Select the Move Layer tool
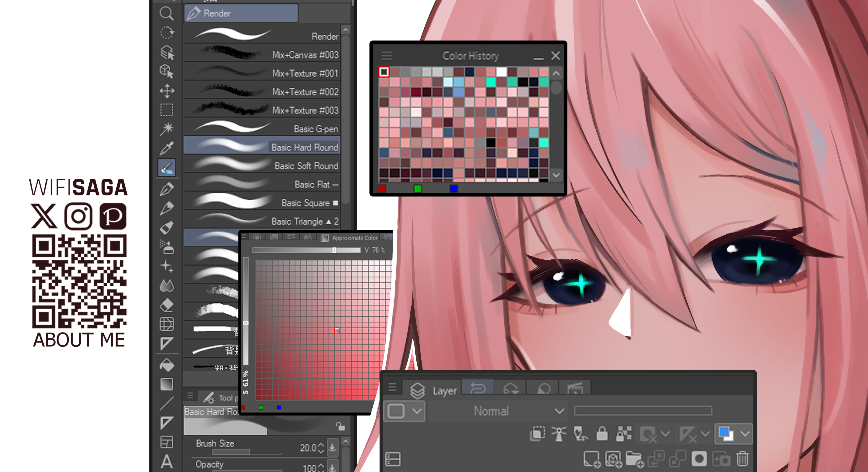Viewport: 868px width, 472px height. pos(166,91)
